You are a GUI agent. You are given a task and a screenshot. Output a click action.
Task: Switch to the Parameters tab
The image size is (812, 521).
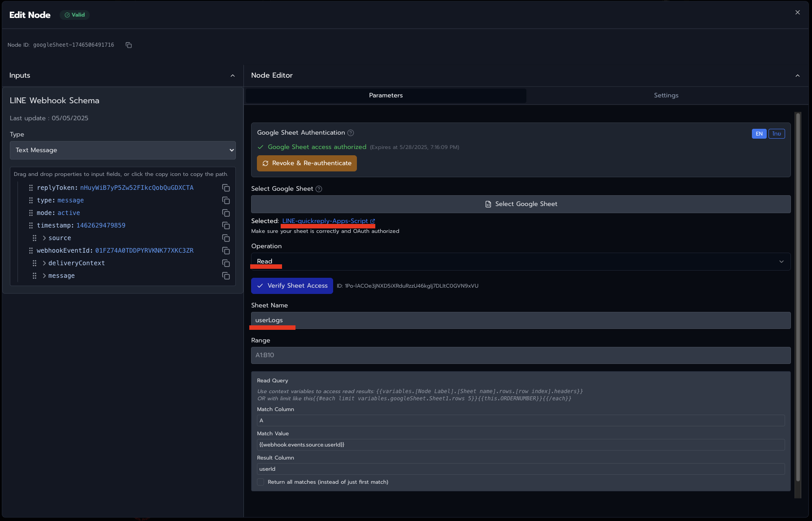tap(386, 96)
